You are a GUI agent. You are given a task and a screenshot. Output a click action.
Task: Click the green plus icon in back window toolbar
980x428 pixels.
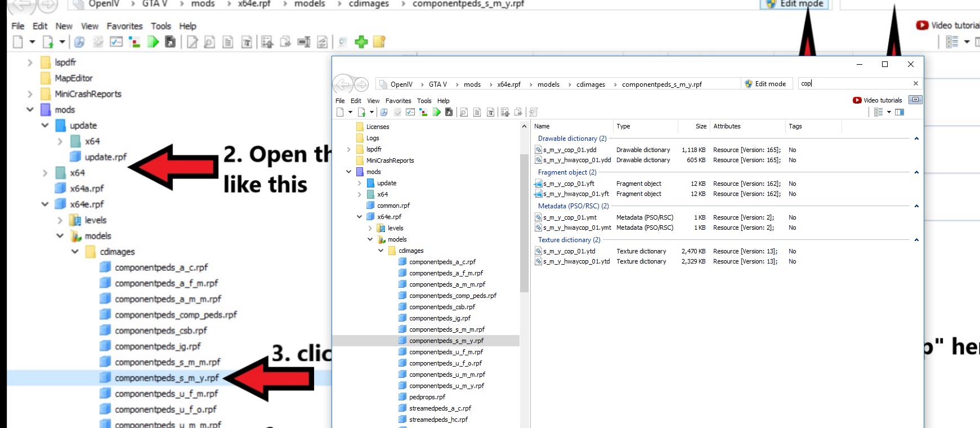coord(361,42)
